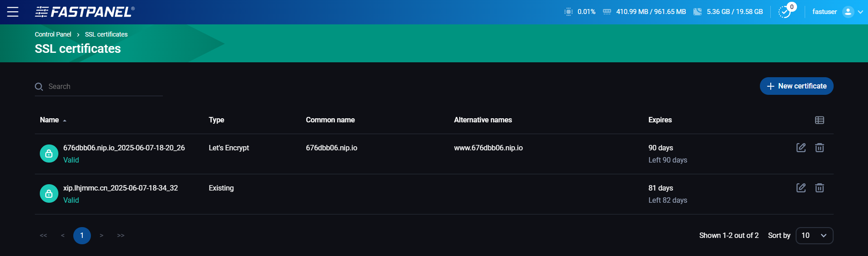
Task: Jump to the last page arrow
Action: coord(121,236)
